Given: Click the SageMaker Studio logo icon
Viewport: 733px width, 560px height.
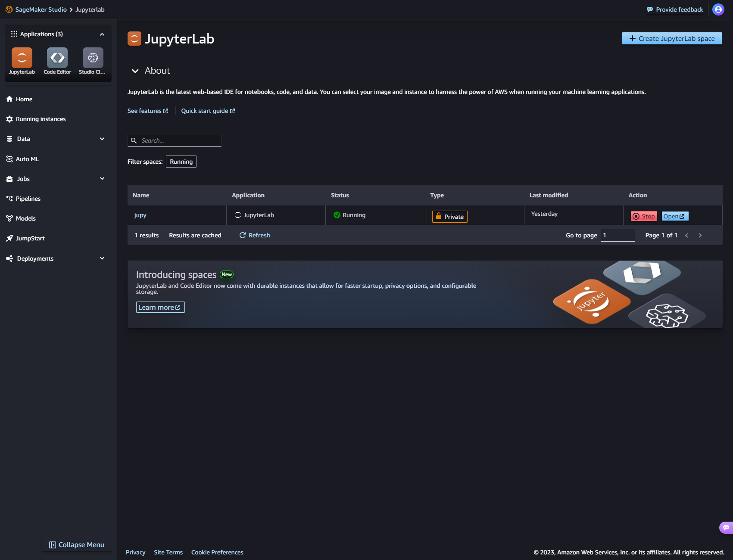Looking at the screenshot, I should point(9,9).
